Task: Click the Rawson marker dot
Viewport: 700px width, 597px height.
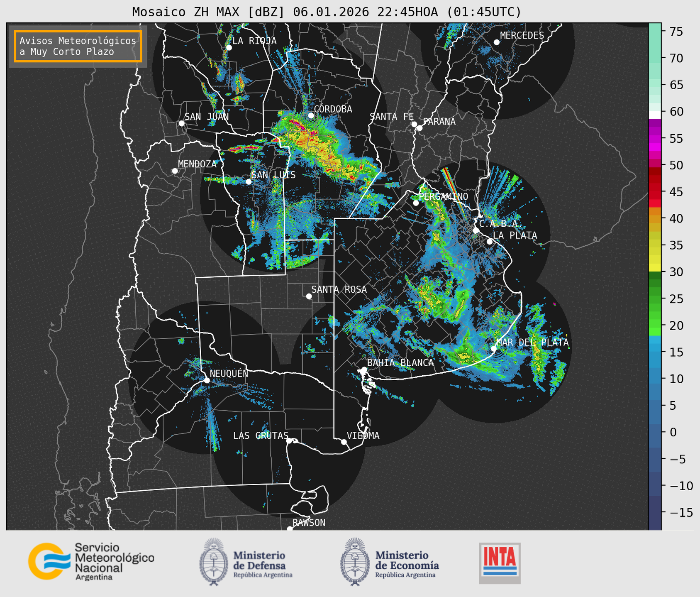Action: (290, 528)
